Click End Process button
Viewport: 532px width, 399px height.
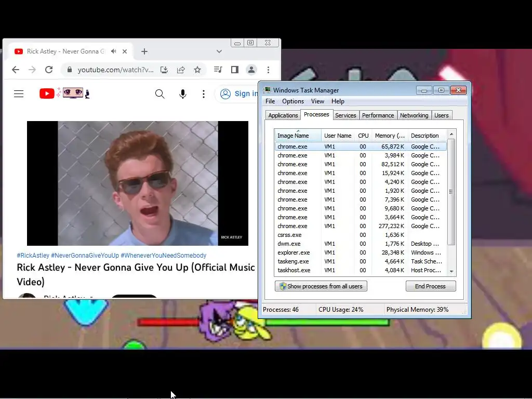click(x=431, y=286)
